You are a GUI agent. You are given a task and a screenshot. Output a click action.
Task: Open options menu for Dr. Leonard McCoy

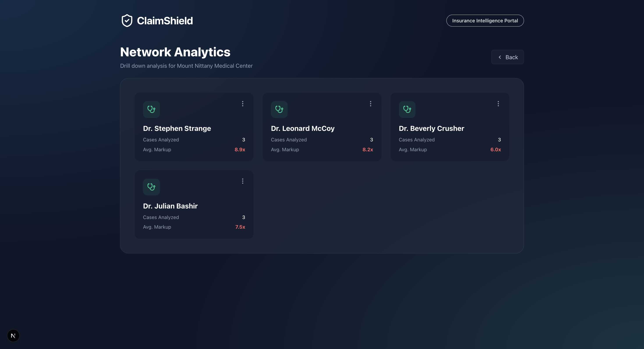click(x=370, y=103)
